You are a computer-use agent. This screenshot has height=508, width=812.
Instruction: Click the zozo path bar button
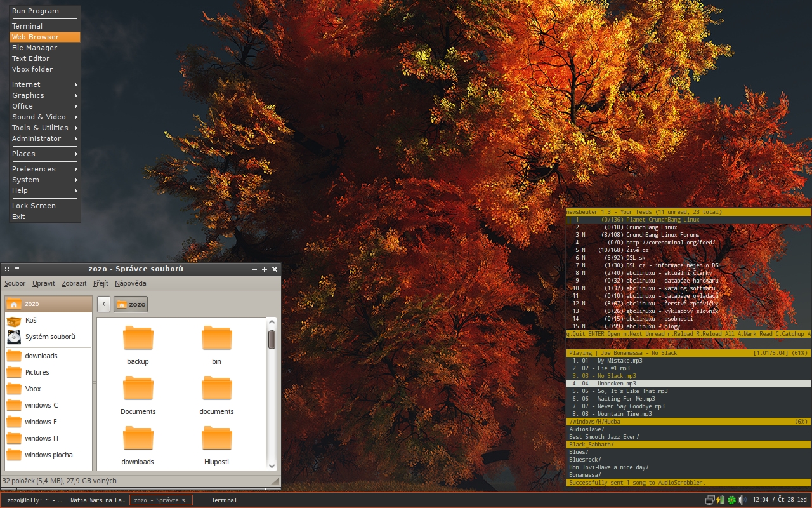pos(131,304)
